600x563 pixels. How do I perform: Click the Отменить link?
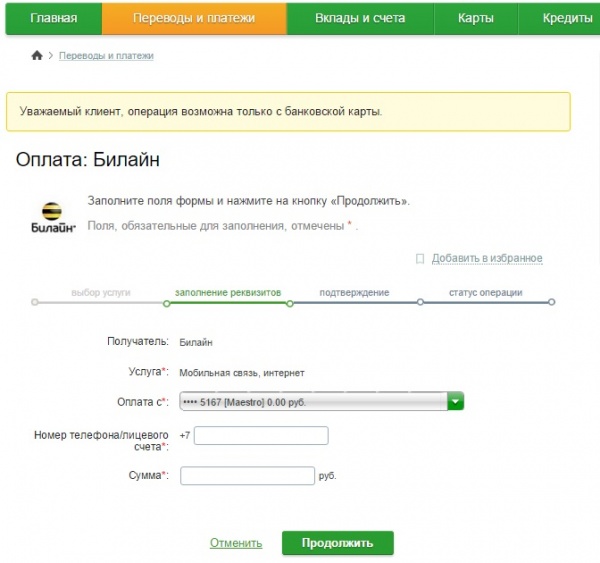[236, 543]
